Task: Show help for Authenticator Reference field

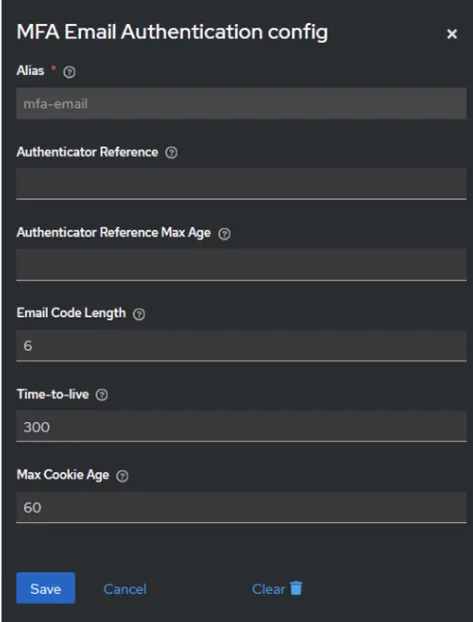Action: pos(171,153)
